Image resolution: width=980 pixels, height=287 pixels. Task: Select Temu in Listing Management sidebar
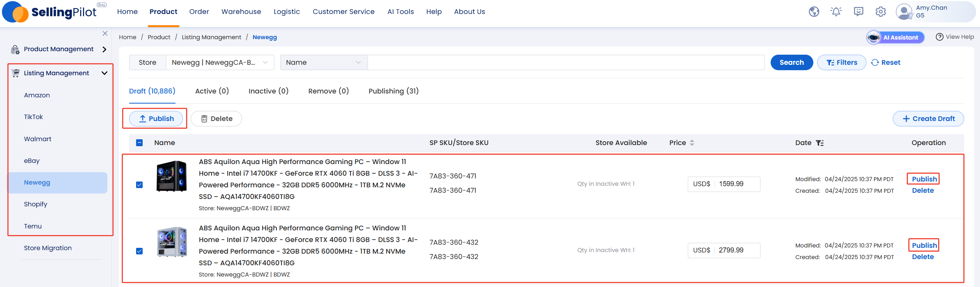tap(33, 226)
